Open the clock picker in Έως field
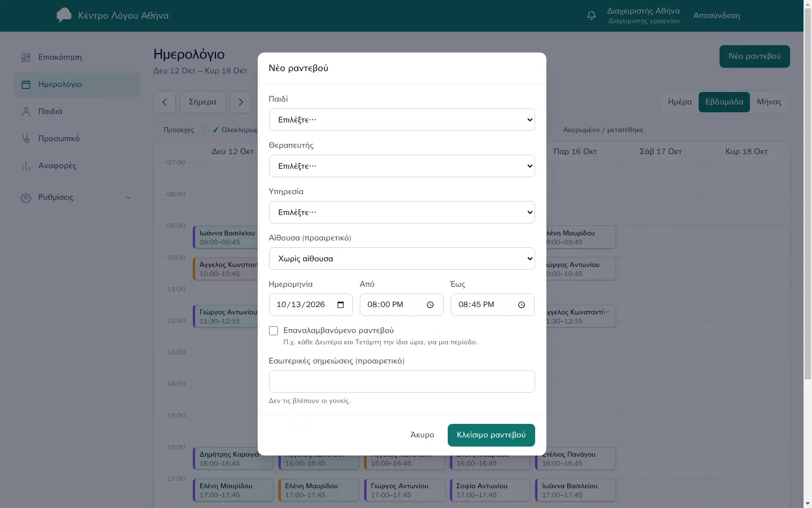 pos(522,305)
